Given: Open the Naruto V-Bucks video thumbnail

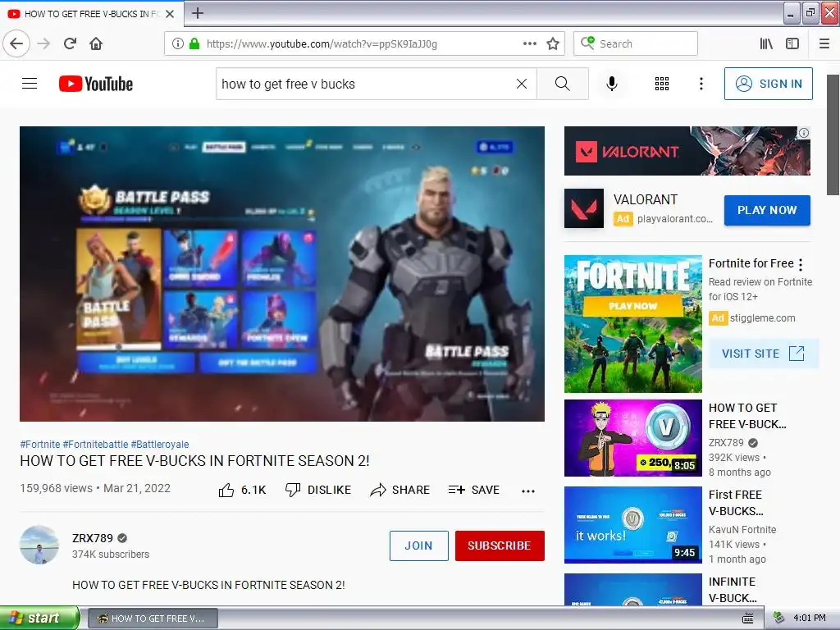Looking at the screenshot, I should [632, 438].
